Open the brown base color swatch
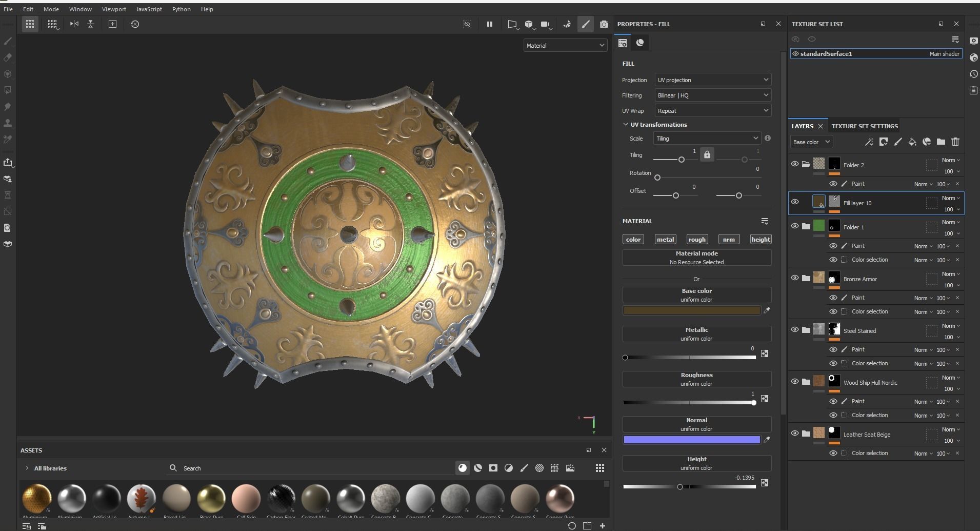The image size is (980, 531). [691, 310]
